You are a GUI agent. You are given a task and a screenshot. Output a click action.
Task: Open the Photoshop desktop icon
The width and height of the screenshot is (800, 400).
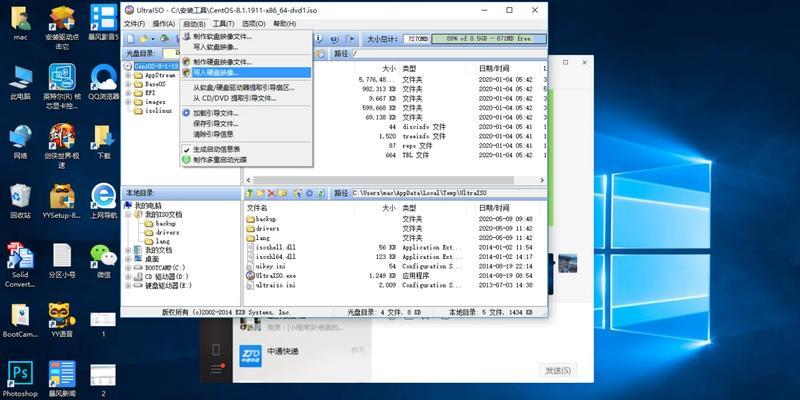coord(20,379)
